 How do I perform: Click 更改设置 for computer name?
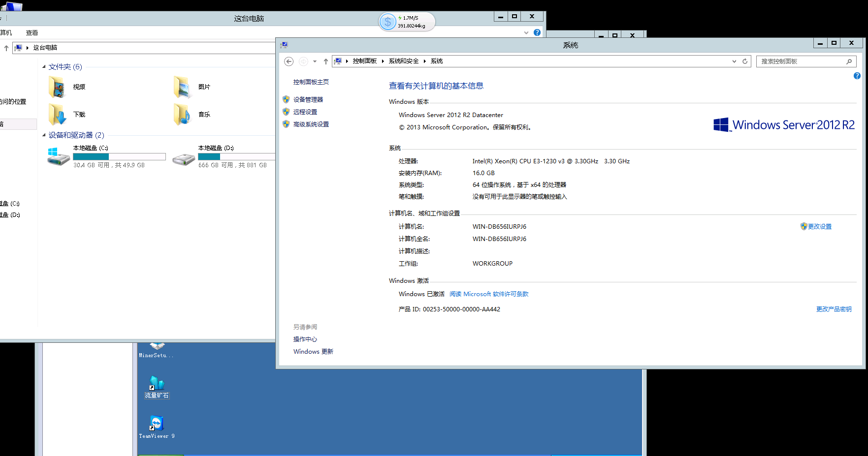click(820, 226)
